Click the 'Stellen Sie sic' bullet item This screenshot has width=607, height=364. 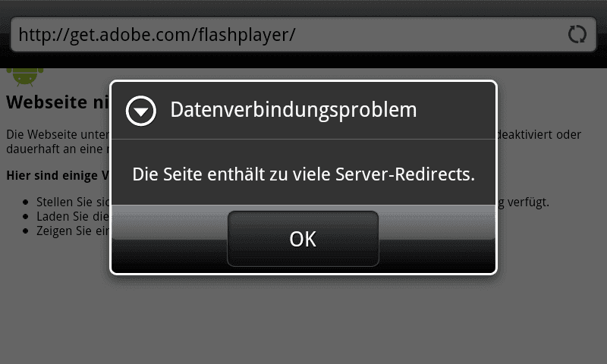click(73, 202)
